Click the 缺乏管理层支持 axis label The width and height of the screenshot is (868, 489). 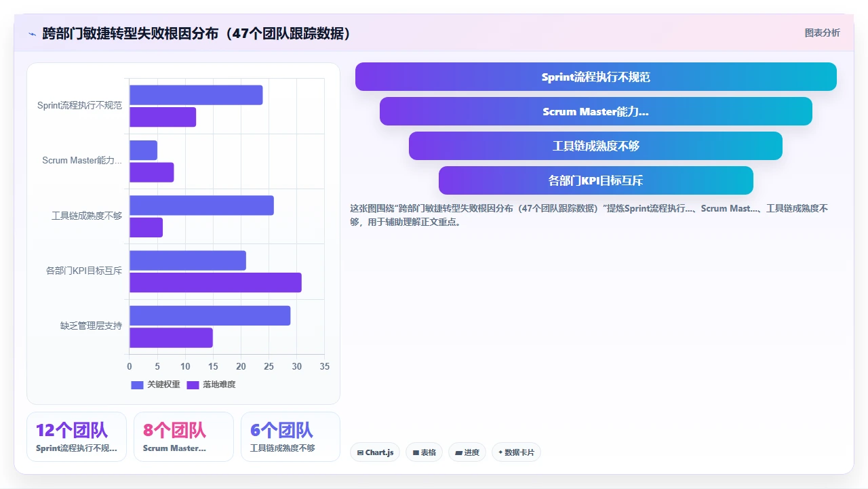92,326
